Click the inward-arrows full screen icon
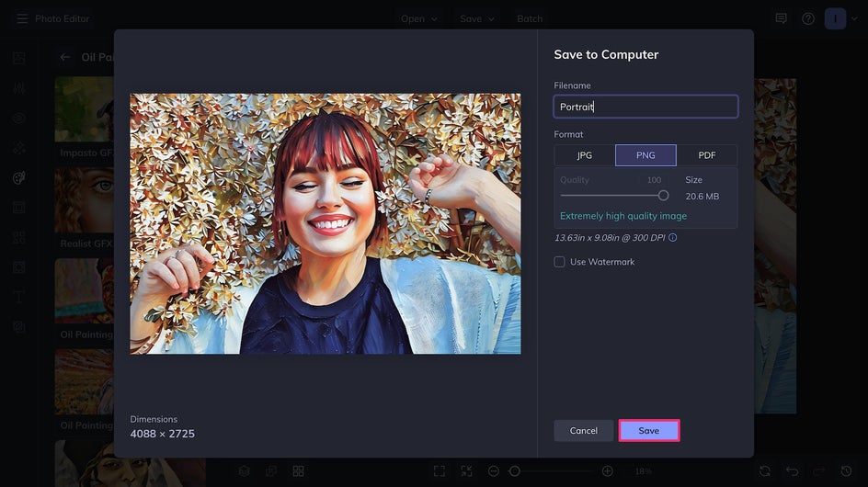868x487 pixels. point(467,471)
